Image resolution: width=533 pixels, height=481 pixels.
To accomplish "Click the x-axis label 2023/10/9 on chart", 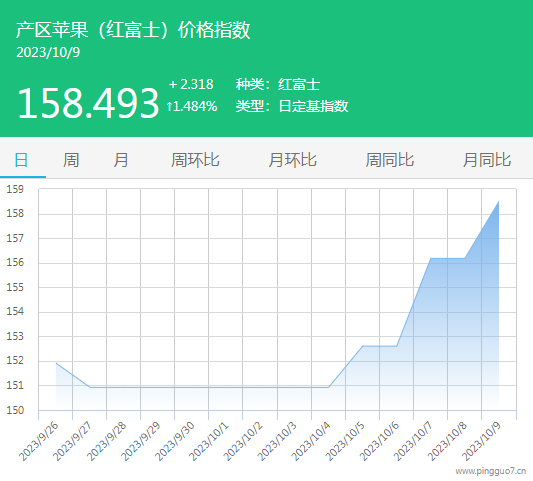I will pos(481,441).
